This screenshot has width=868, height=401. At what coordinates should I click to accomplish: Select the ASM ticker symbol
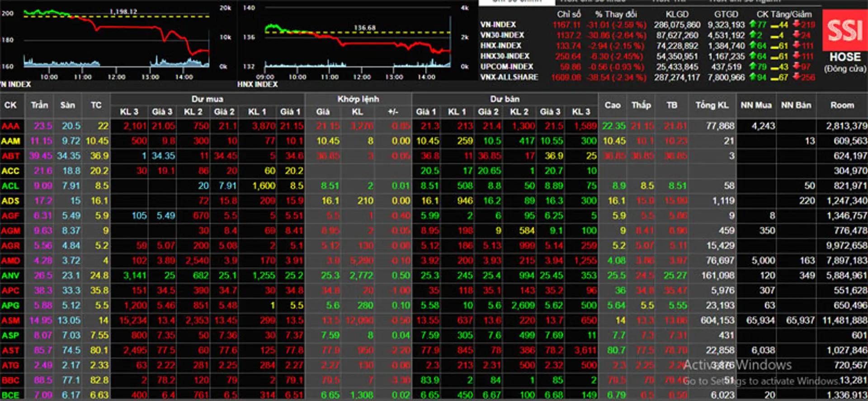[11, 320]
